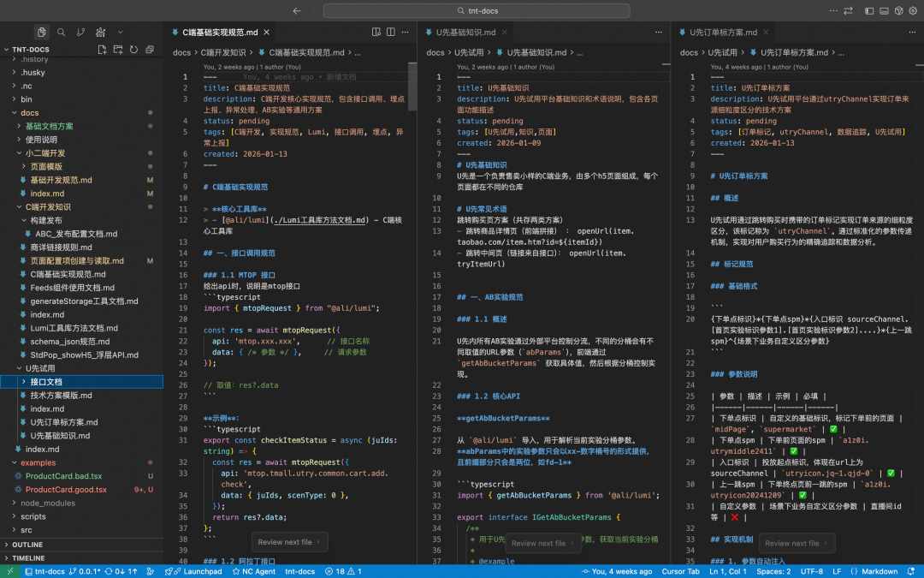
Task: Click docs breadcrumb in the first editor
Action: (x=181, y=52)
